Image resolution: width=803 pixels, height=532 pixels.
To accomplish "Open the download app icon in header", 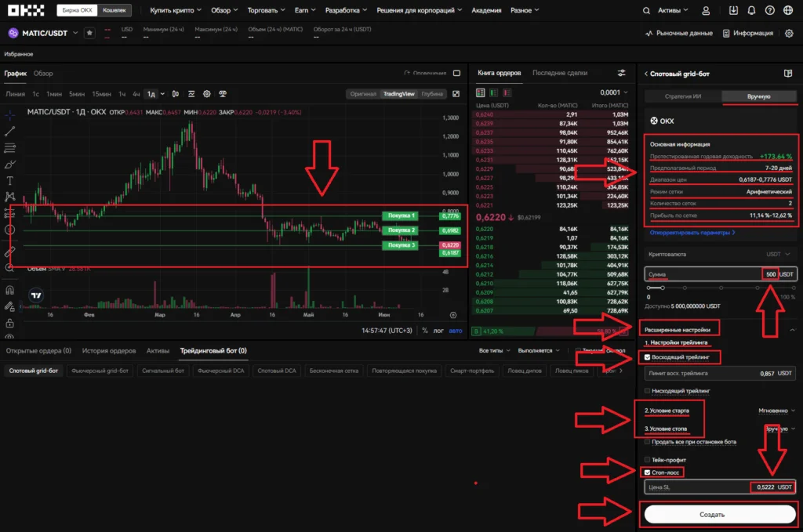I will tap(733, 10).
